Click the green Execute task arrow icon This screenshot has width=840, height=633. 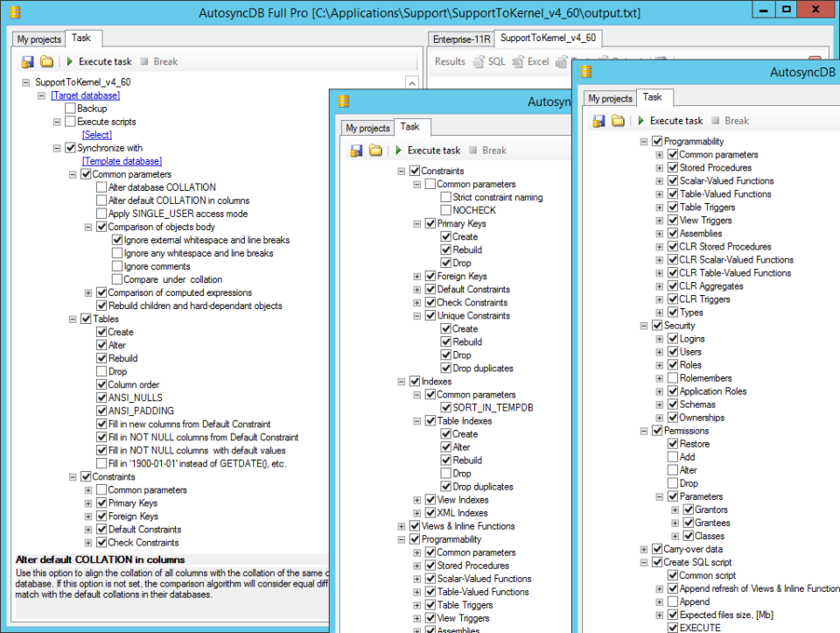click(x=70, y=61)
